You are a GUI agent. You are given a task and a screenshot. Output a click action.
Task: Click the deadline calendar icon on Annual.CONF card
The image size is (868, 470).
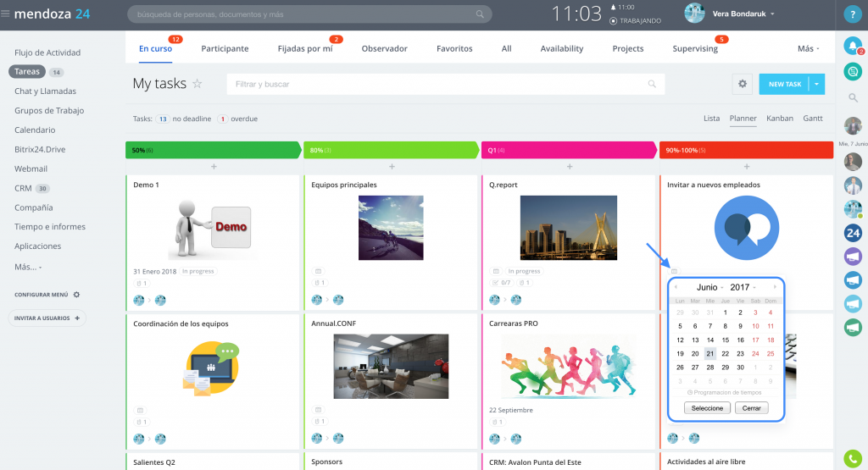[x=319, y=410]
